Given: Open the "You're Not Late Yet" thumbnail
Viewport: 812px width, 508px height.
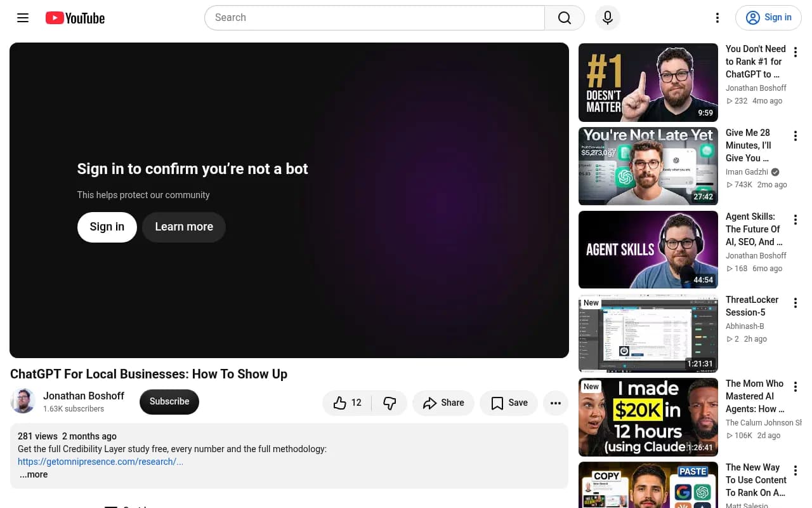Looking at the screenshot, I should click(648, 166).
